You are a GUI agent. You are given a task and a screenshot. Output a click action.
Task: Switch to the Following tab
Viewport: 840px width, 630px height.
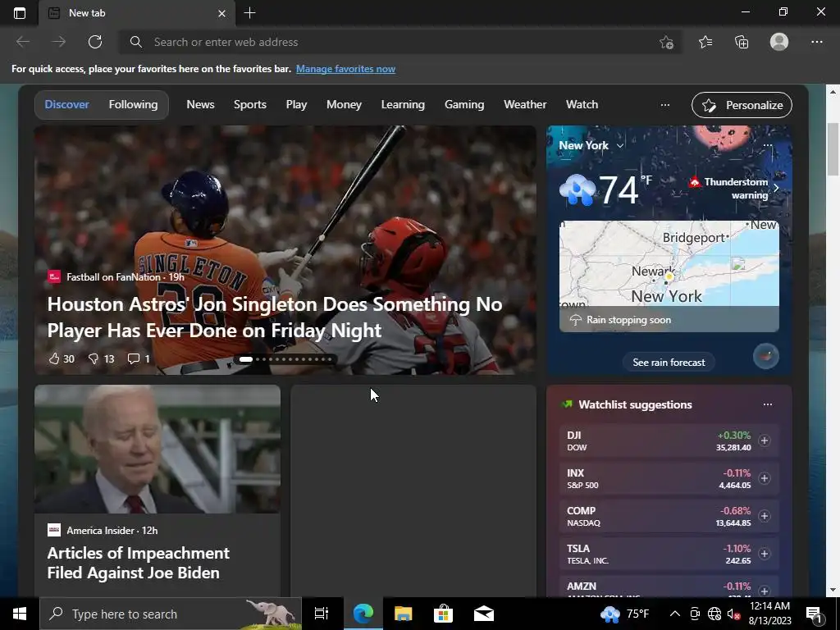click(133, 104)
